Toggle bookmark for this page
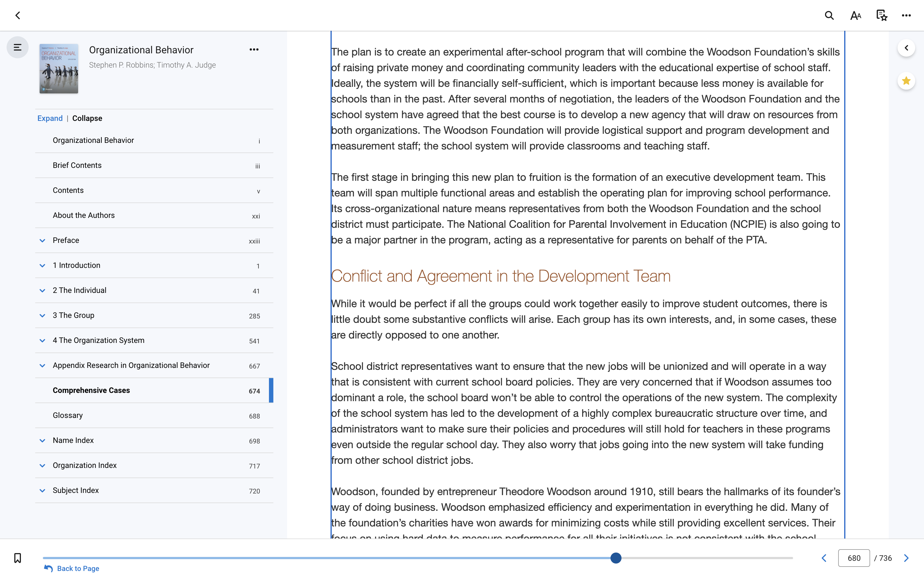The width and height of the screenshot is (924, 577). pyautogui.click(x=18, y=558)
